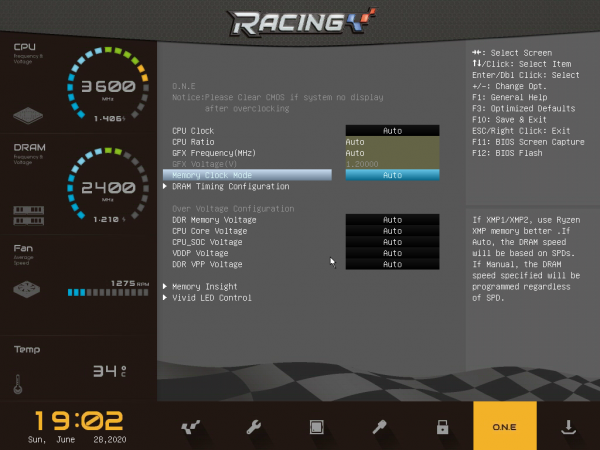Click the DDR VPP Voltage label
The width and height of the screenshot is (600, 450).
click(x=207, y=264)
